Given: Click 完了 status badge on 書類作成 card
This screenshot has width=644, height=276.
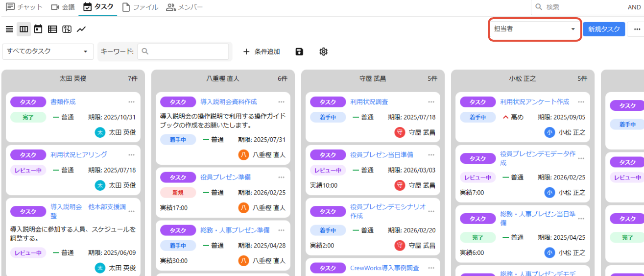Looking at the screenshot, I should (x=28, y=117).
